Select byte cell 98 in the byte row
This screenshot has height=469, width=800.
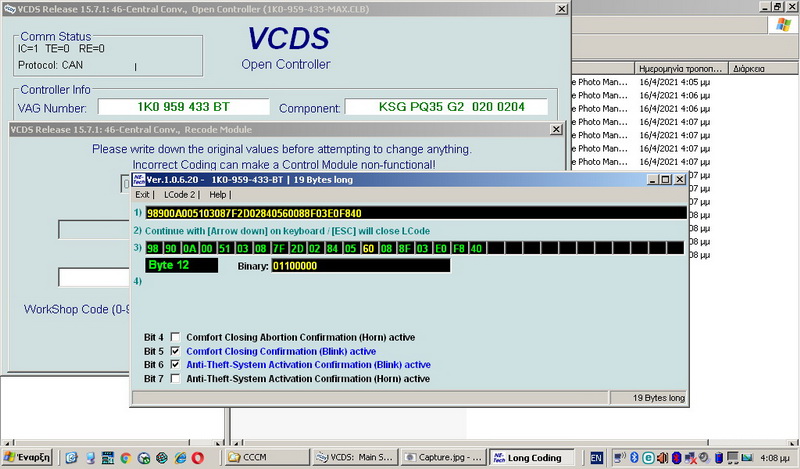pyautogui.click(x=153, y=249)
